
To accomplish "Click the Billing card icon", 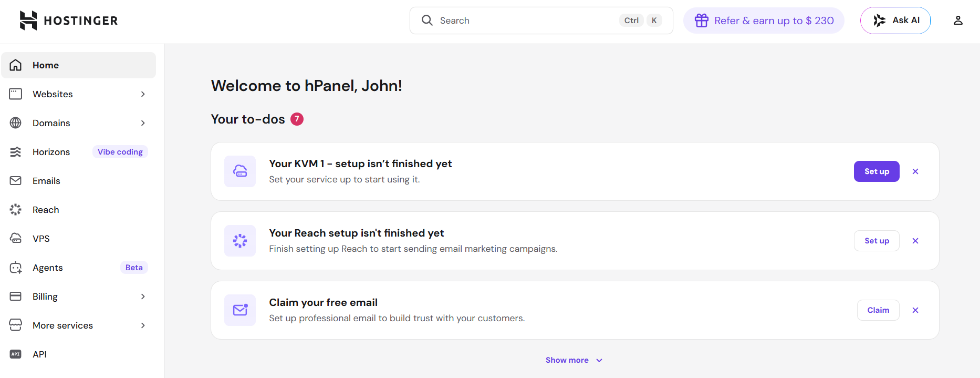I will pos(16,297).
